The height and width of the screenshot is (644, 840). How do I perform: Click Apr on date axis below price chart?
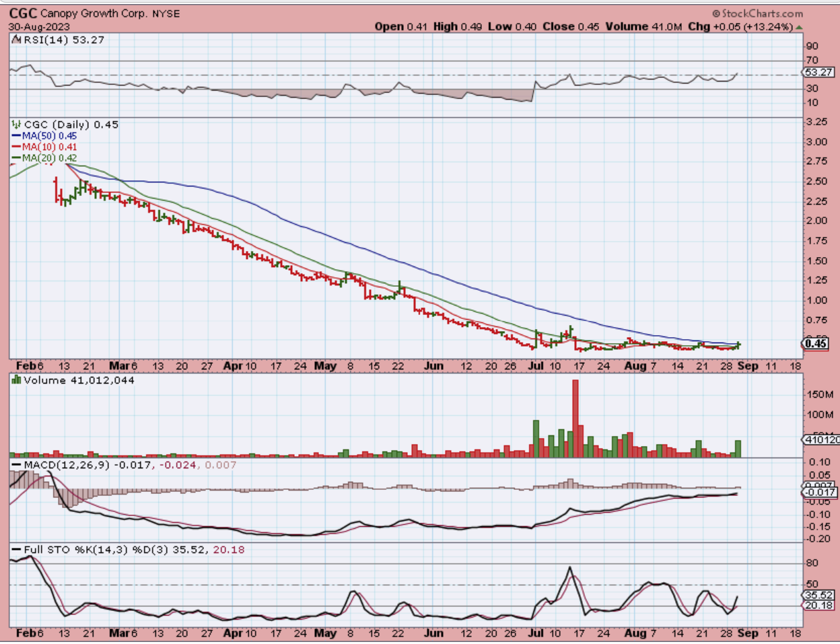coord(233,366)
